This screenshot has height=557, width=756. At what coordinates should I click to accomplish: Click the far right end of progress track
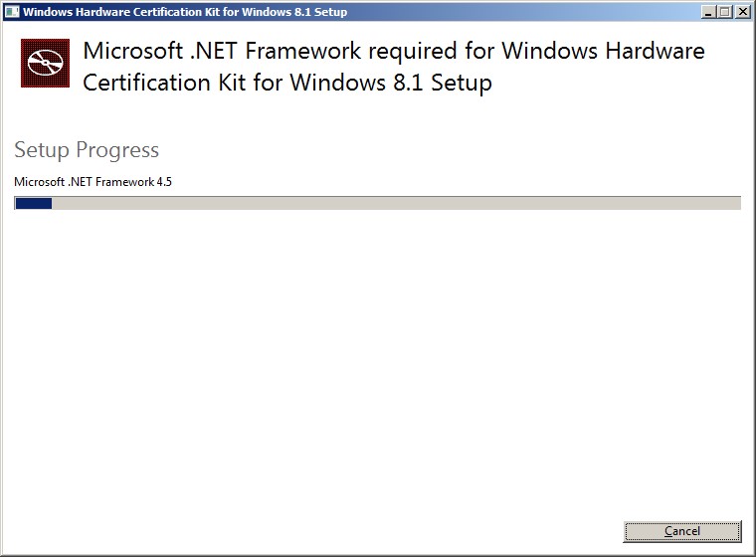pos(737,204)
